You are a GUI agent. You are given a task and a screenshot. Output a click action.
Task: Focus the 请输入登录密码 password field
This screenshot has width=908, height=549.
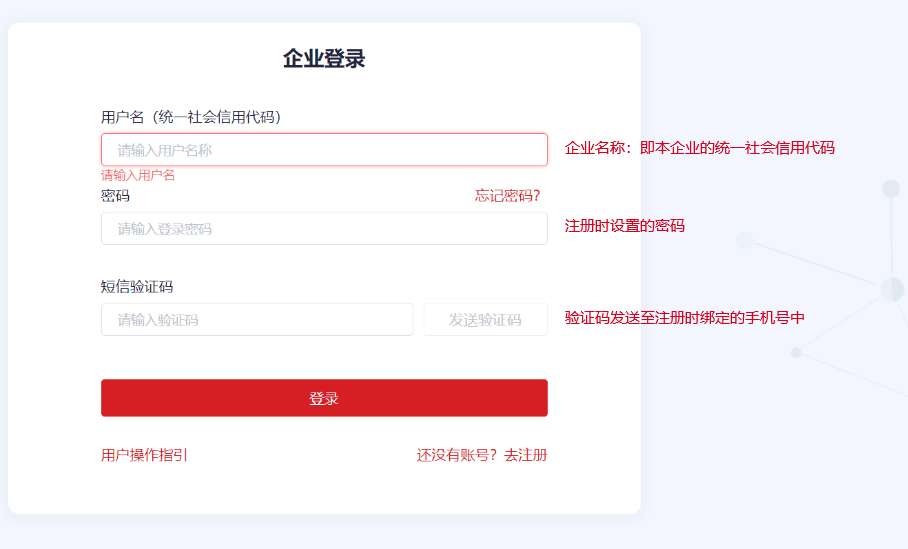pos(324,229)
